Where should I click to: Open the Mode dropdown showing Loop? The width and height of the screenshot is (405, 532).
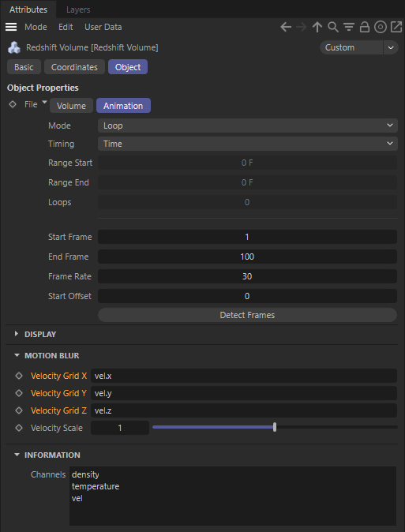click(x=247, y=126)
